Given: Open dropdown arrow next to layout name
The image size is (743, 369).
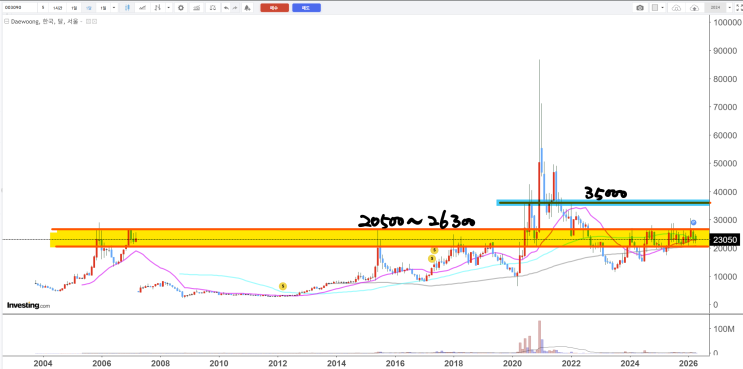Looking at the screenshot, I should click(x=730, y=8).
